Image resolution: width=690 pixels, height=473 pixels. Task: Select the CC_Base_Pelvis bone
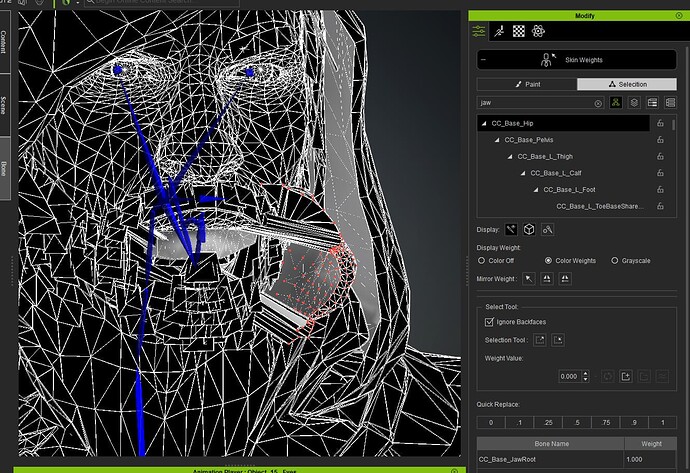[x=529, y=140]
